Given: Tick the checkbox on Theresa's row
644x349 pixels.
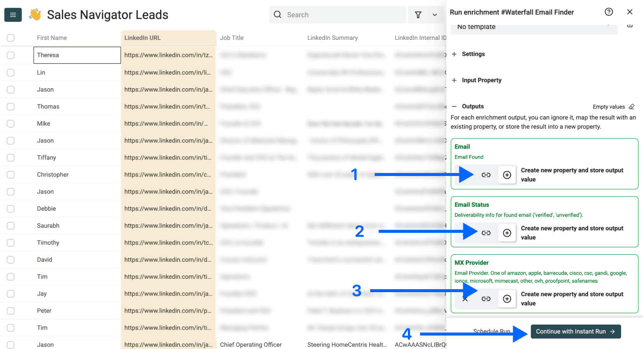Looking at the screenshot, I should [x=10, y=55].
